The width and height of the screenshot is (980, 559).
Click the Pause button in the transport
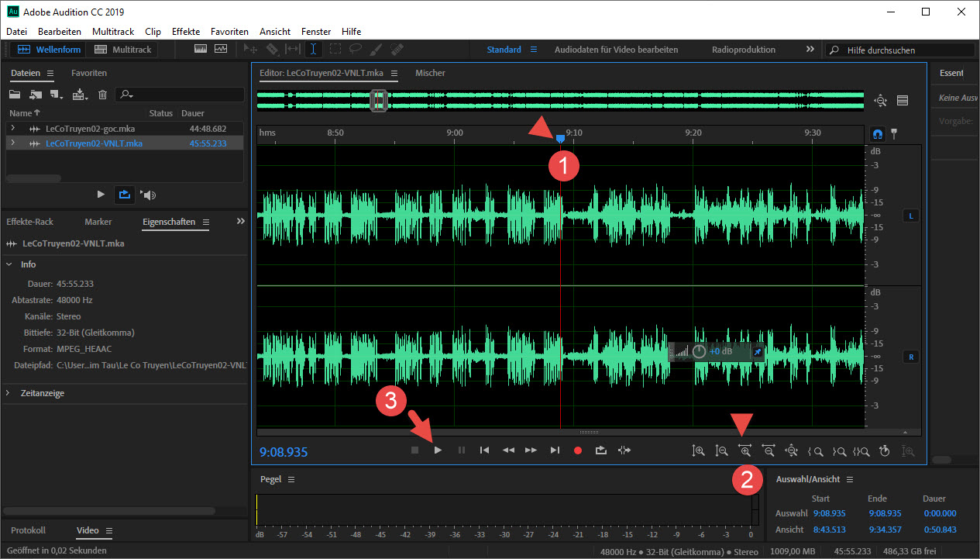(462, 450)
